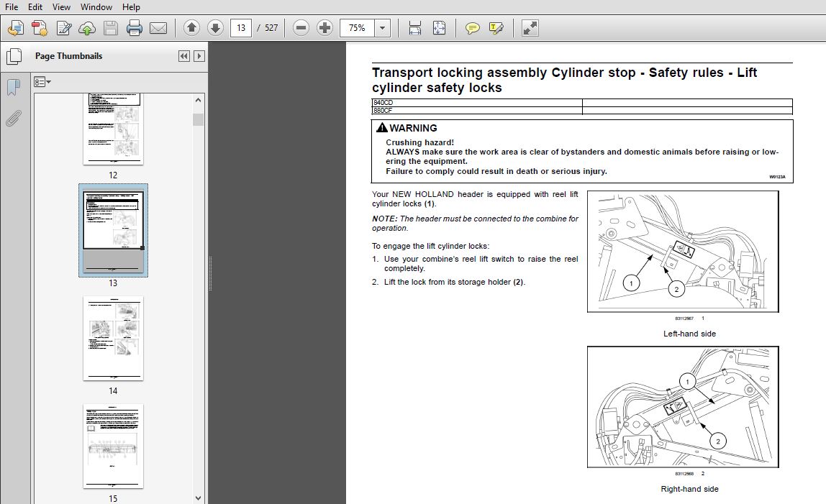Click the Email envelope icon

coord(158,28)
